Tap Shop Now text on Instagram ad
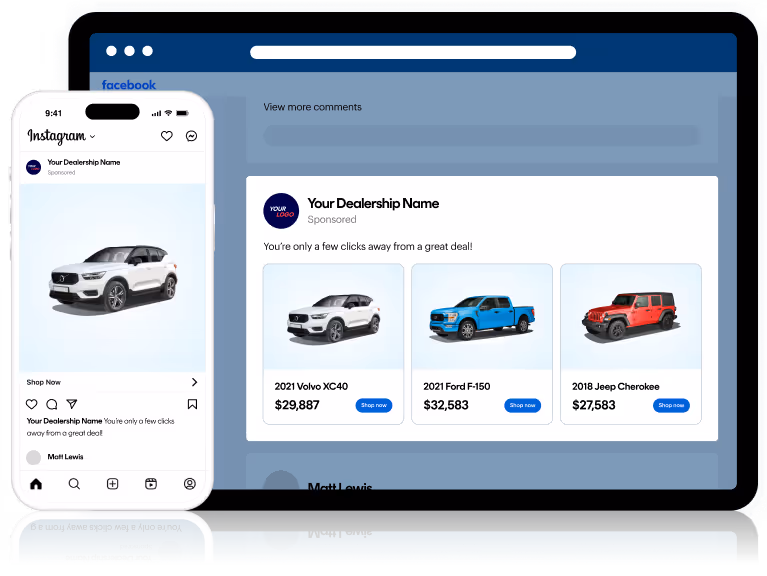The image size is (767, 576). pos(44,382)
